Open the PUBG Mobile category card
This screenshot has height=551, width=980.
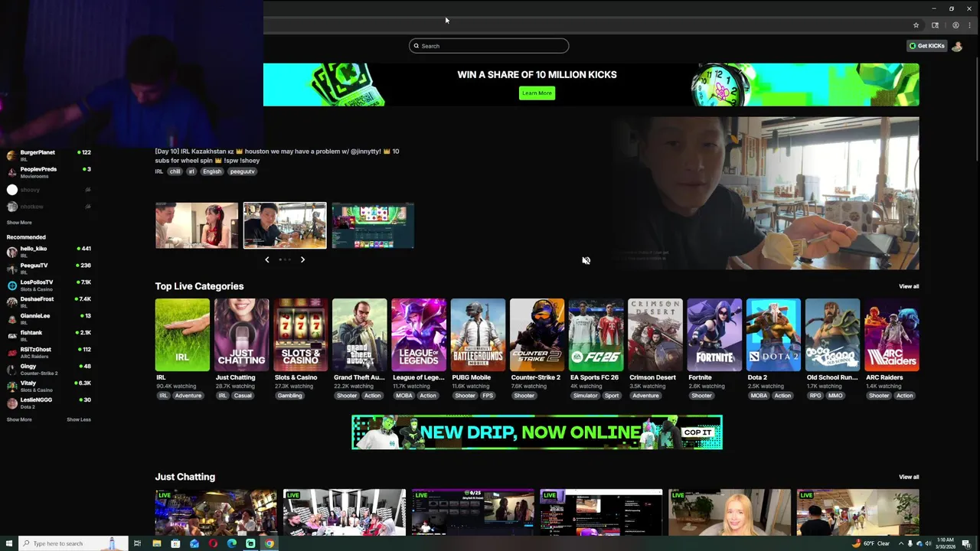[478, 335]
